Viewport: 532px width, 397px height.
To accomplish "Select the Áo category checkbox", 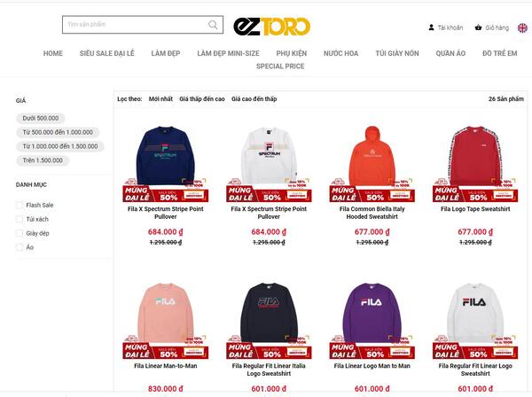I will click(x=20, y=247).
